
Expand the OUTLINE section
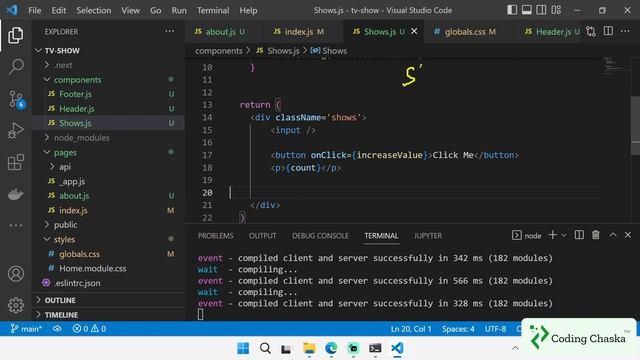point(60,300)
